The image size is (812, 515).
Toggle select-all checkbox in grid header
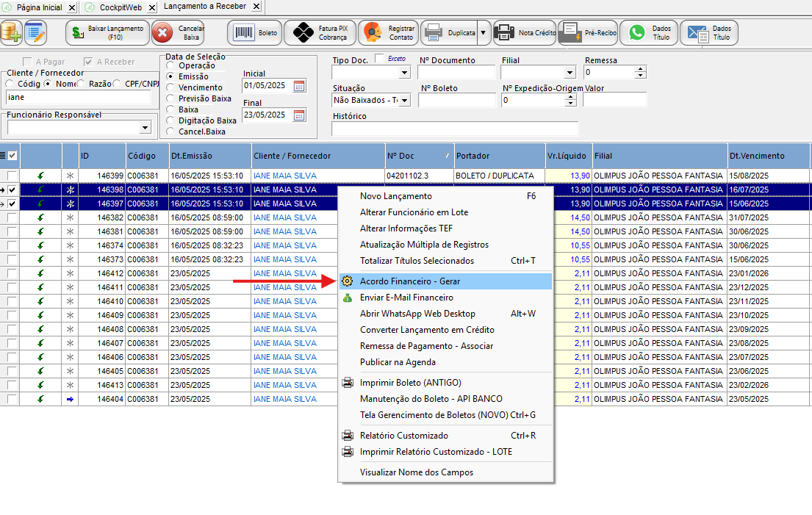point(12,155)
